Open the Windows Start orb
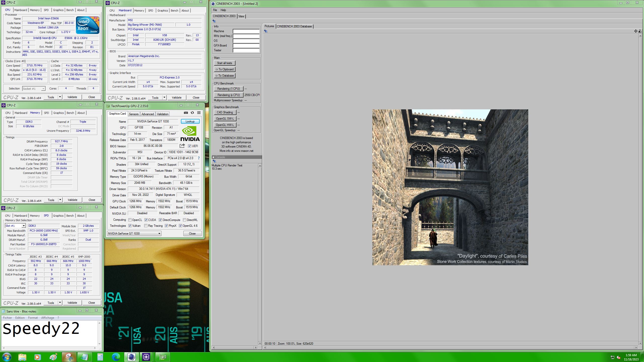This screenshot has width=644, height=362. [7, 357]
